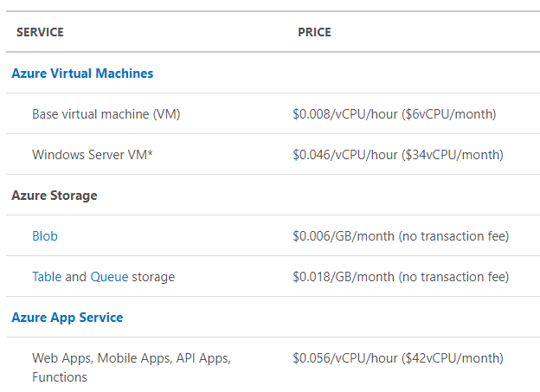Select the price '$0.056/vCPU/hour ($42vCPU/month)'
The image size is (540, 392).
coord(398,358)
